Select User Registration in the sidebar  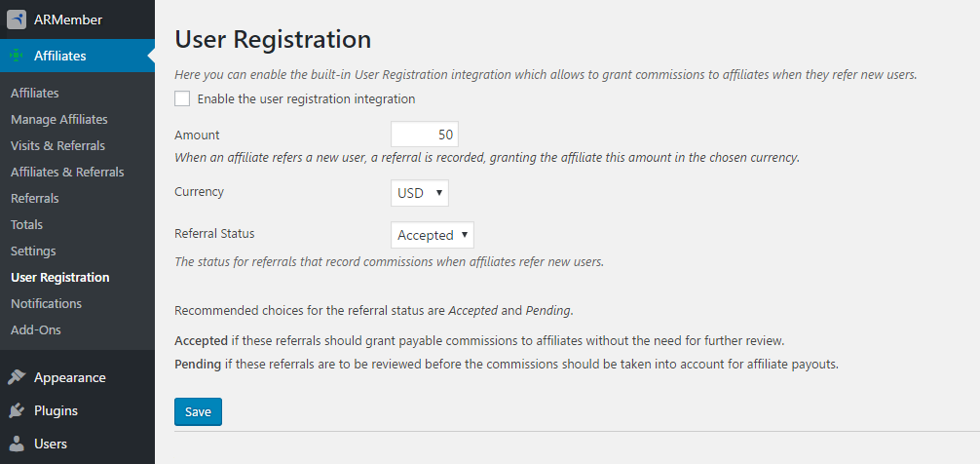[x=59, y=277]
